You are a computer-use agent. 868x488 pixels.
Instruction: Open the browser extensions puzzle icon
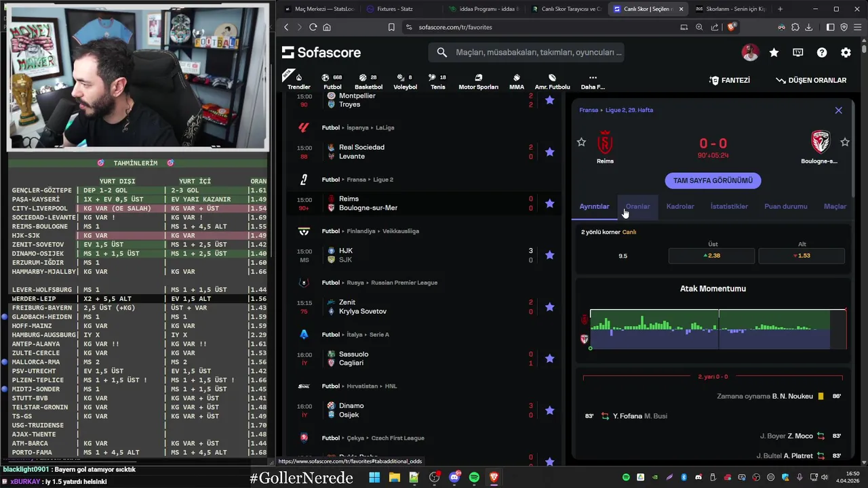point(795,27)
